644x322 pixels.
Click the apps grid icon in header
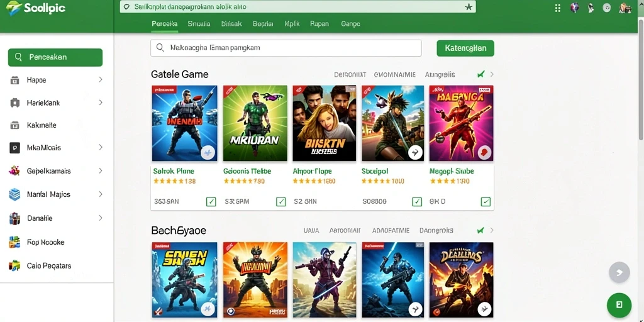point(557,8)
